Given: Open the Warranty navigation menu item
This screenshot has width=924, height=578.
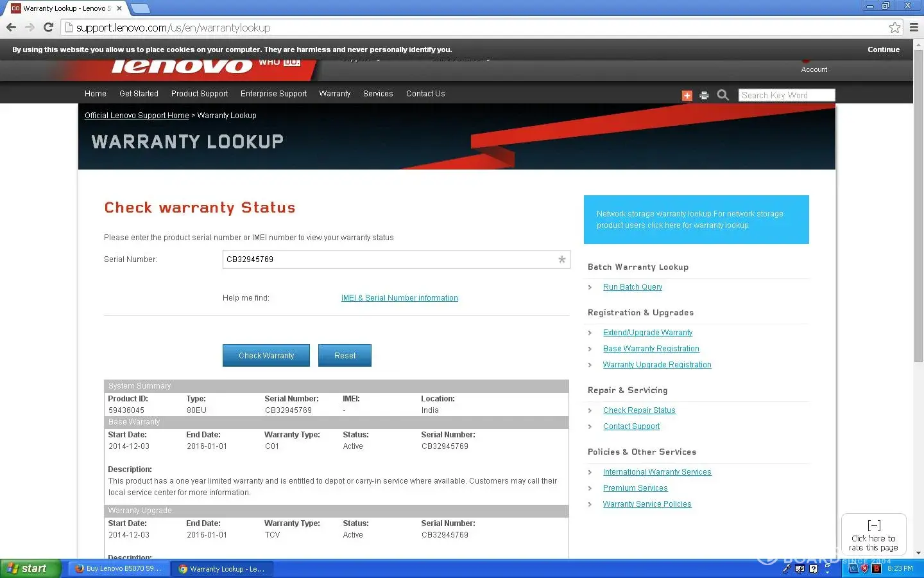Looking at the screenshot, I should coord(334,94).
